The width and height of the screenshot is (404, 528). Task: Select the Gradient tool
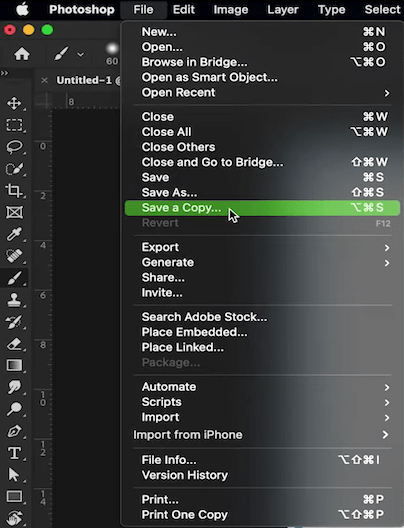14,365
